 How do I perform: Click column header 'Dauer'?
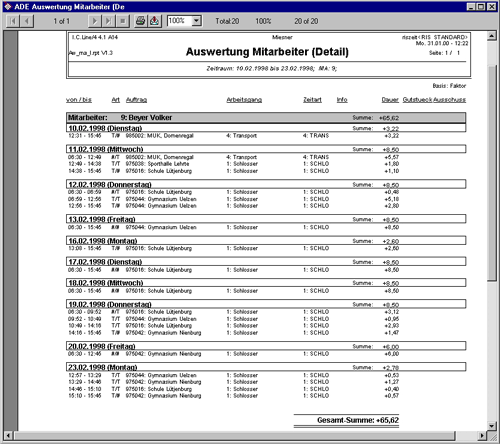pos(390,100)
